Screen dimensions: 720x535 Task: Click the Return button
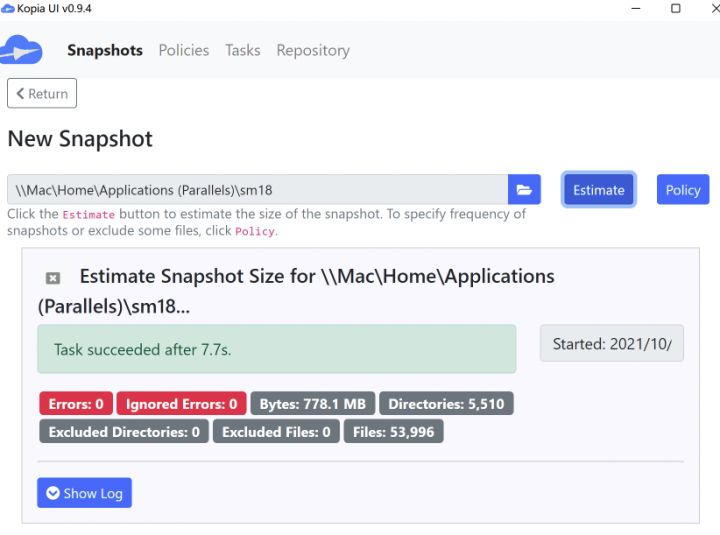42,94
